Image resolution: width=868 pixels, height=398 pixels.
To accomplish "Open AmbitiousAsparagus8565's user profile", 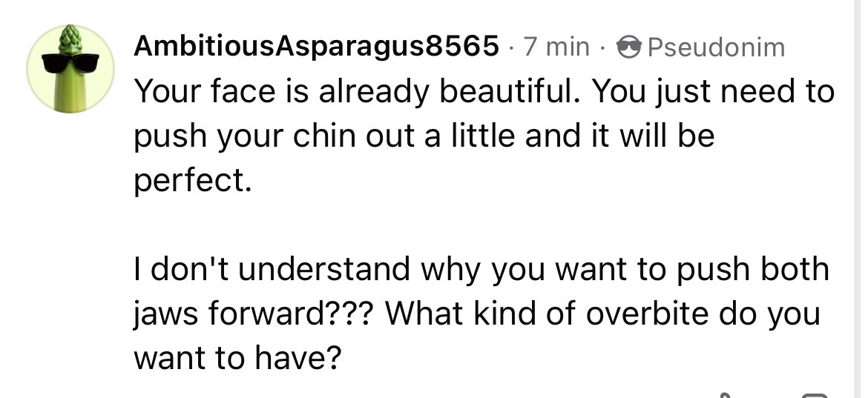I will 316,48.
